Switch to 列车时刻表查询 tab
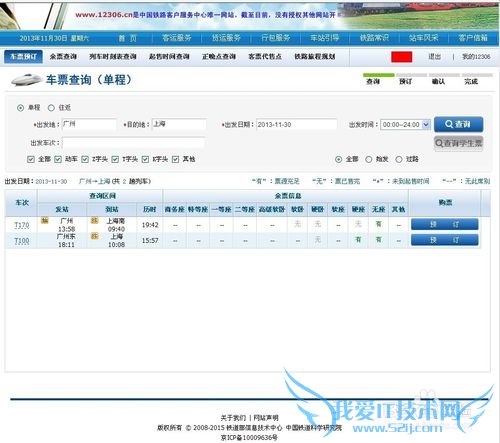Image resolution: width=500 pixels, height=443 pixels. [x=113, y=57]
